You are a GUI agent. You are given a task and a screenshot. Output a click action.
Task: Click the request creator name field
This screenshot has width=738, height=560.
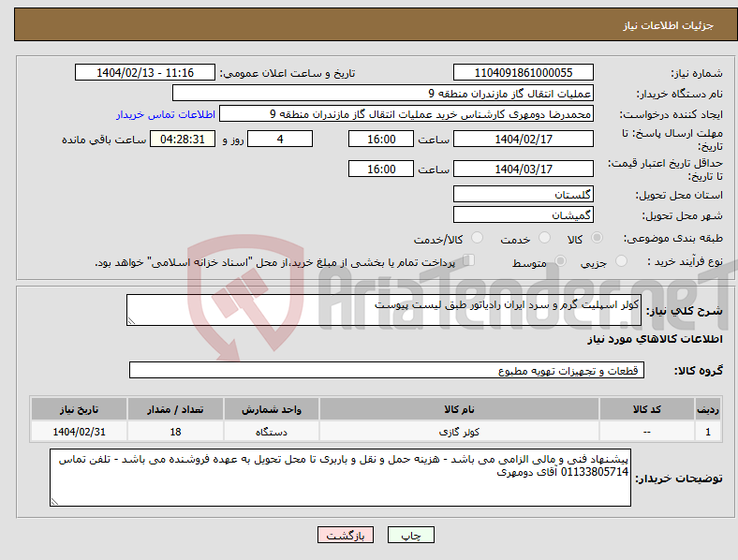[406, 114]
